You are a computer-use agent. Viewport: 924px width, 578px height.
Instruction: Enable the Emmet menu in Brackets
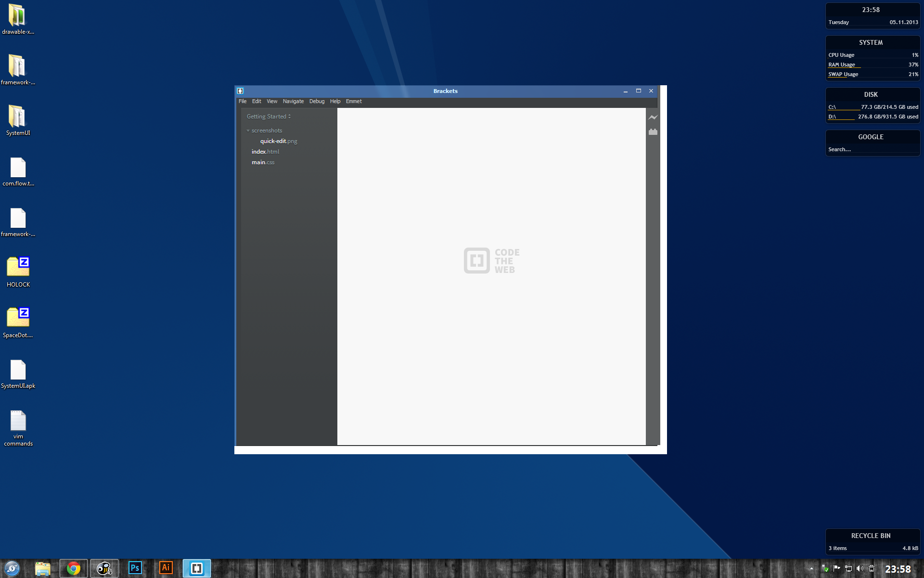(x=353, y=101)
